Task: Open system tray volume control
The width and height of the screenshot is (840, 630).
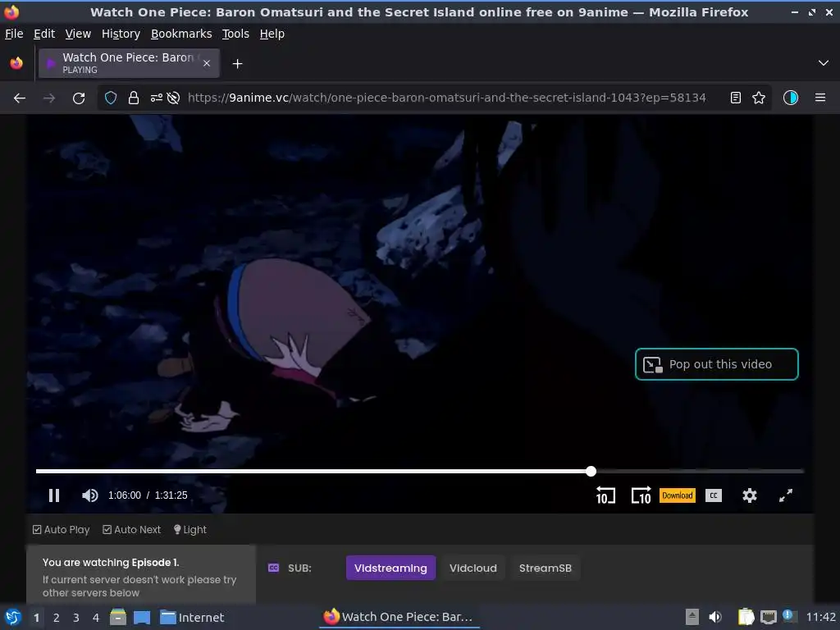Action: [715, 617]
